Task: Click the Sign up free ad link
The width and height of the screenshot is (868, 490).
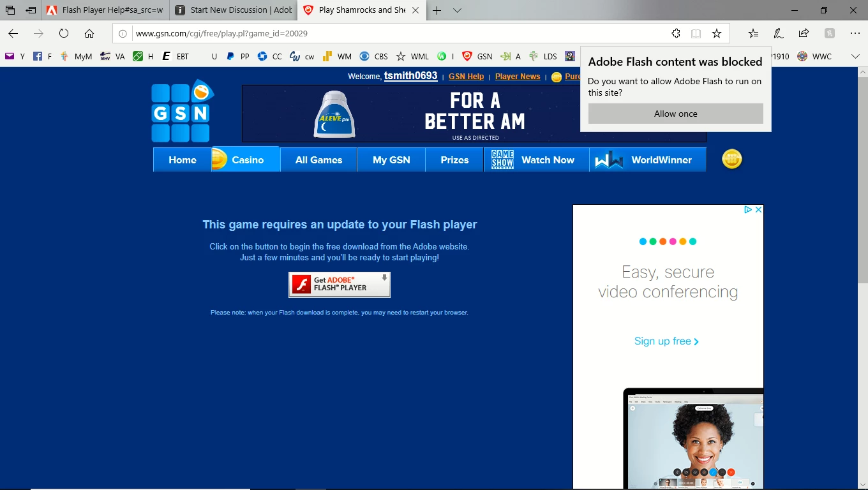Action: 666,341
